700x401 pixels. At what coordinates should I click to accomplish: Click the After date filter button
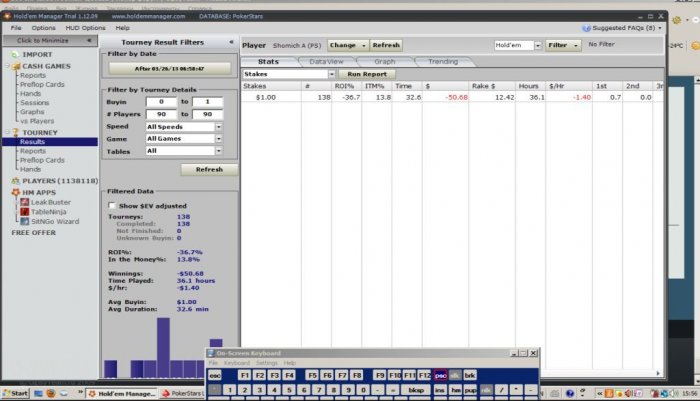click(170, 69)
